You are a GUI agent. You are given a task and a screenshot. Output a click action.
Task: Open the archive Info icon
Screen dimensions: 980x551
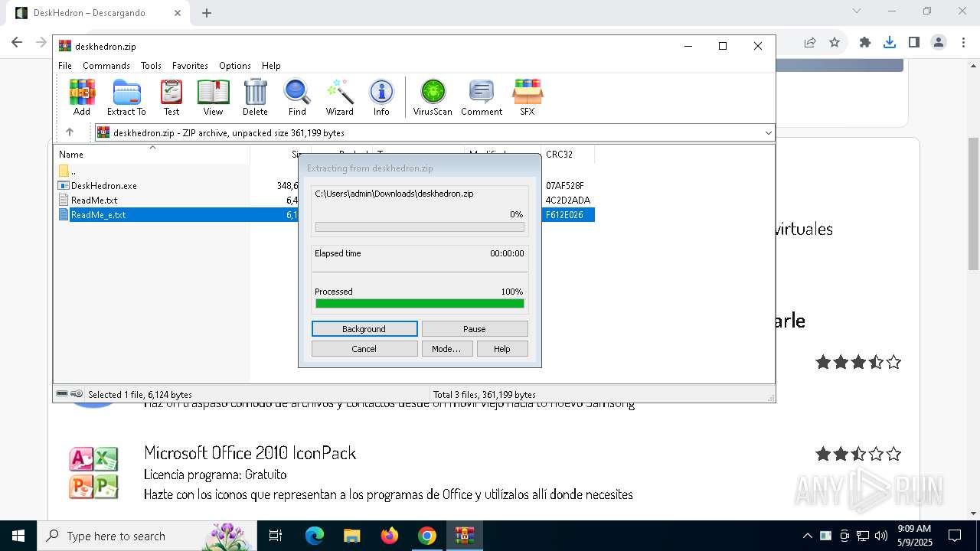(381, 97)
